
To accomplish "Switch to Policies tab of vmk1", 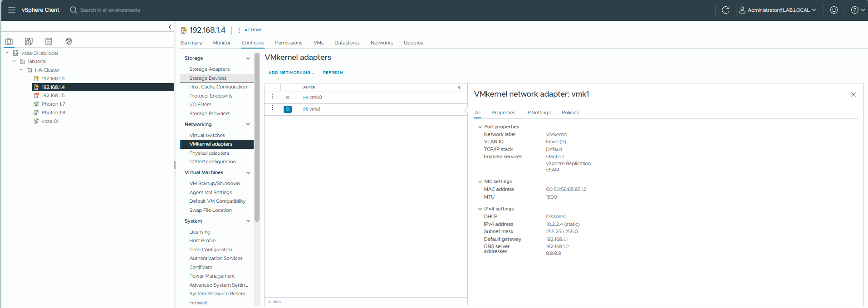I will tap(570, 112).
